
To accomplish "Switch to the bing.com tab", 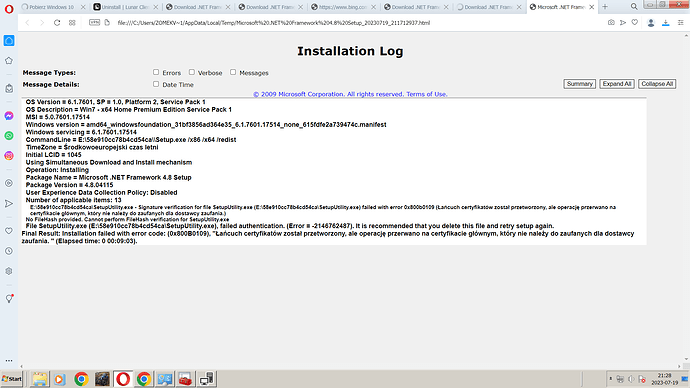I will tap(343, 7).
